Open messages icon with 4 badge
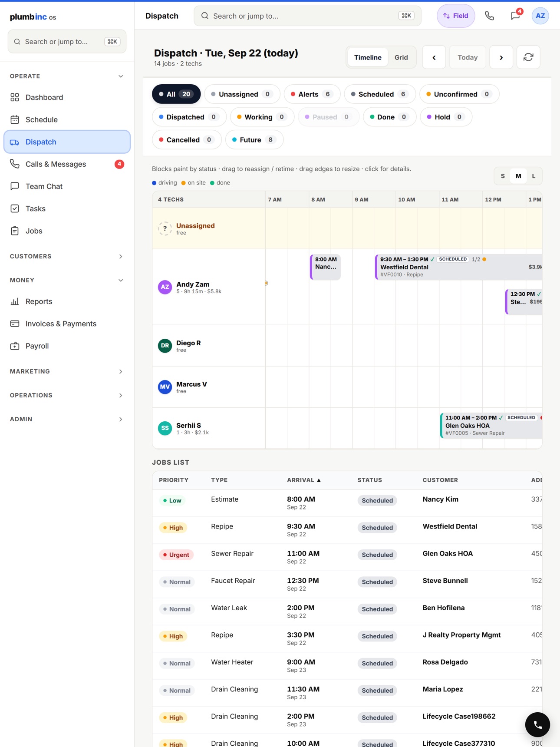560x747 pixels. click(515, 16)
